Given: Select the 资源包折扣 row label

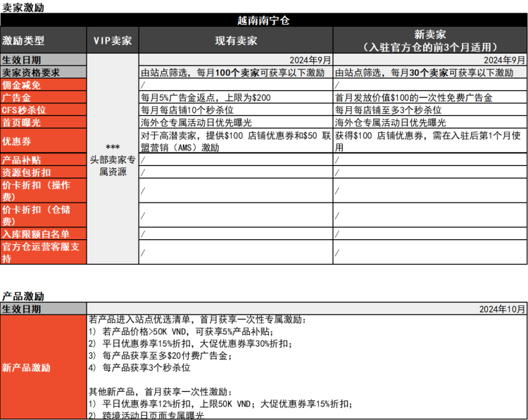Looking at the screenshot, I should point(43,172).
